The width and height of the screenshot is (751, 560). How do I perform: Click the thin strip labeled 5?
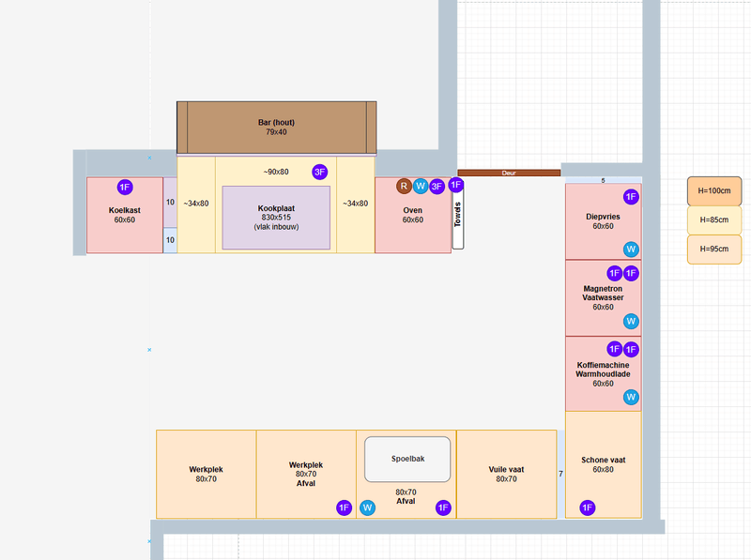[603, 180]
